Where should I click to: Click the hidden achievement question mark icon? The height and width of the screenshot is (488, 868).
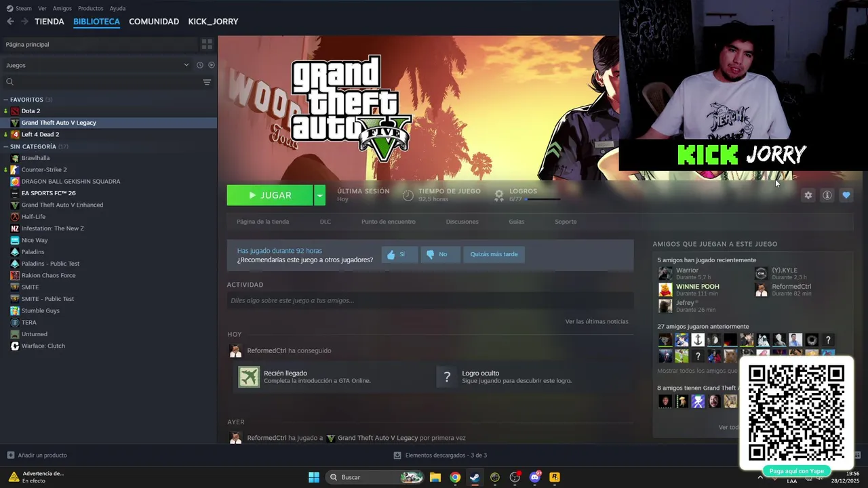click(447, 377)
